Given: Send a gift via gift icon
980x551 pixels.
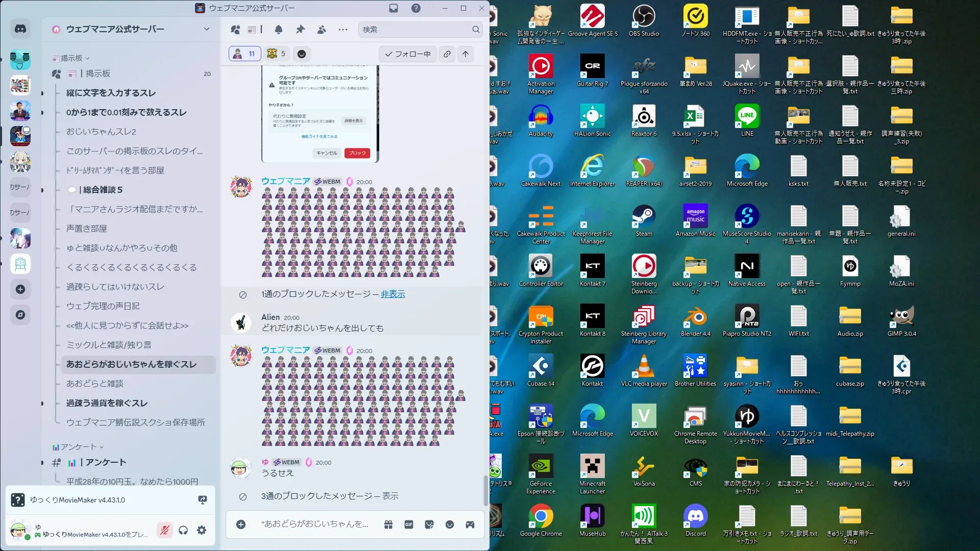Looking at the screenshot, I should coord(388,524).
